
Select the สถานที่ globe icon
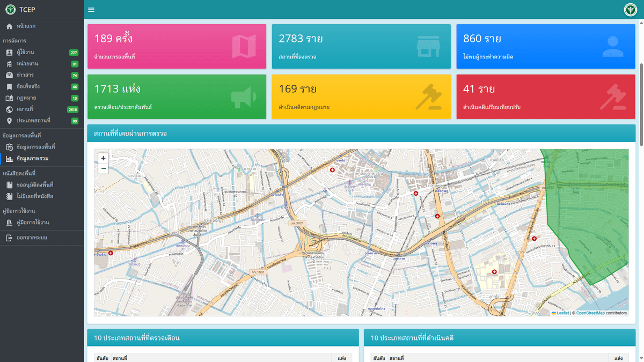coord(9,109)
